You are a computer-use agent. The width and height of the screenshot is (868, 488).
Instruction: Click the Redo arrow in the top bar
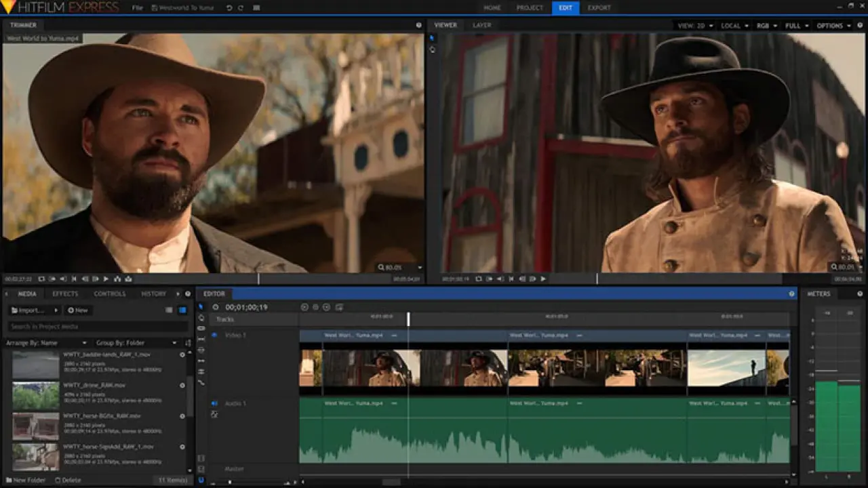pyautogui.click(x=241, y=7)
